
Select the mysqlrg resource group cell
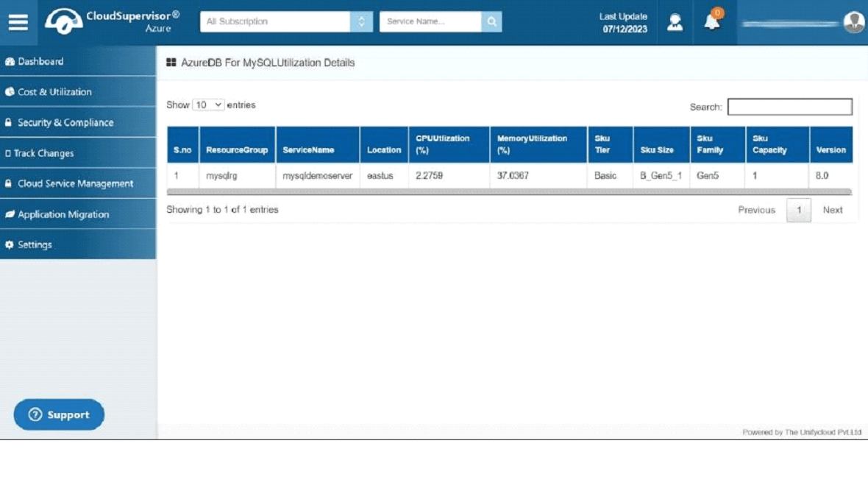pyautogui.click(x=221, y=176)
